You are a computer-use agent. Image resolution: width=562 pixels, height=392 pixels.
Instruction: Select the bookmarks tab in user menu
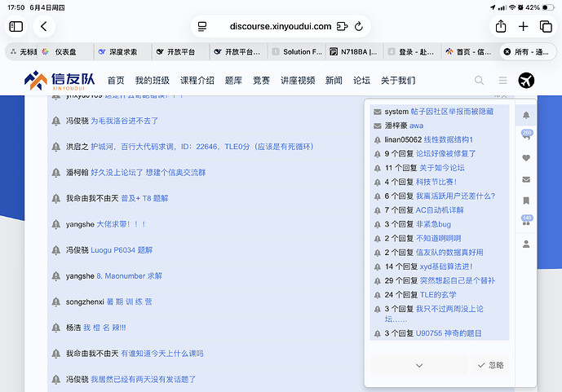526,200
